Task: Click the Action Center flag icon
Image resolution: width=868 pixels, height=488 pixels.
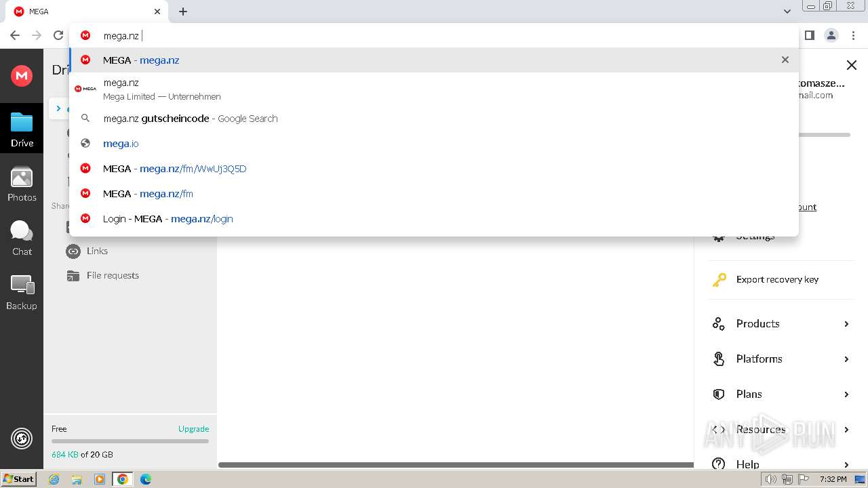Action: pyautogui.click(x=804, y=479)
